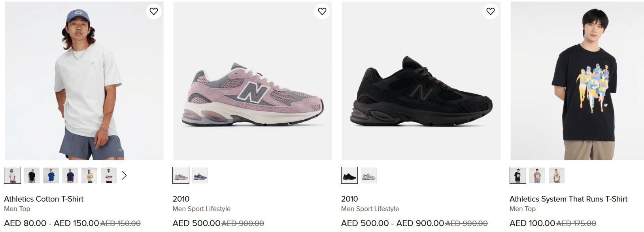
Task: Favorite the black 2010 sneaker with the heart
Action: click(x=491, y=11)
